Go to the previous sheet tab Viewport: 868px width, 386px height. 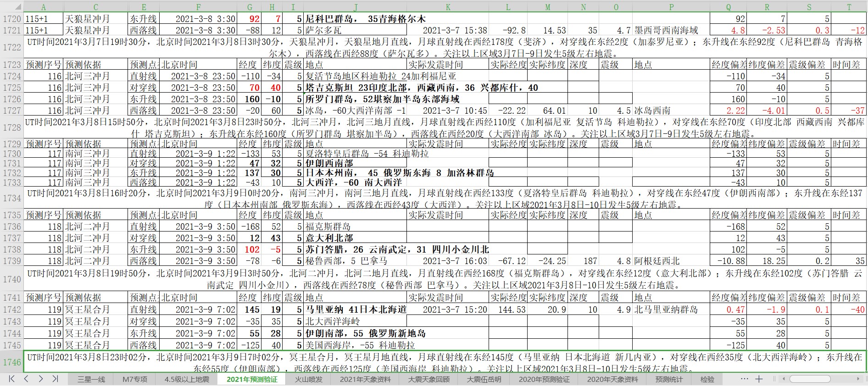coord(26,379)
